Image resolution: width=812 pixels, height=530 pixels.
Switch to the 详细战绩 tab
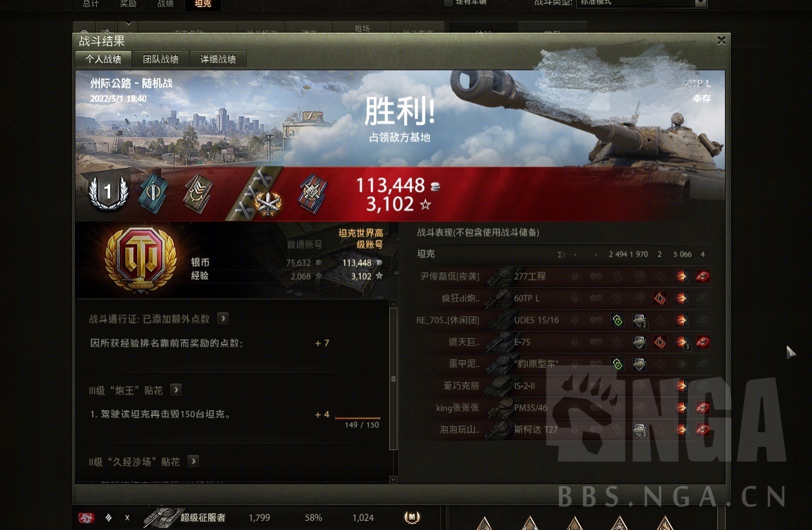218,59
